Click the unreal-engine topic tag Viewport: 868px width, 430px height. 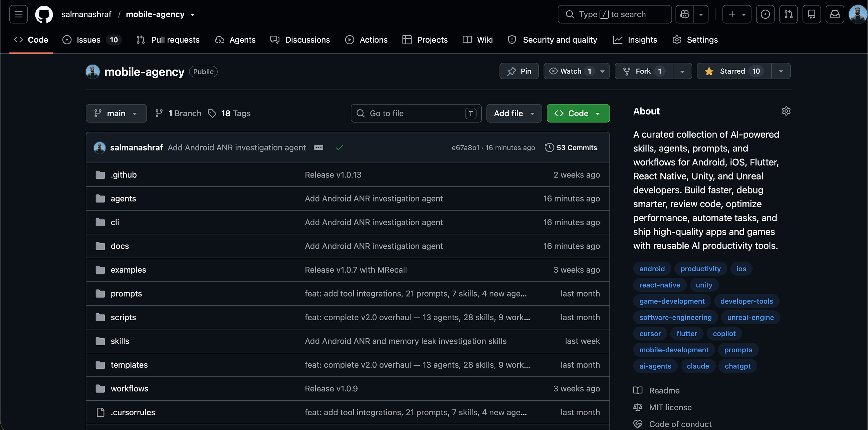pyautogui.click(x=750, y=317)
